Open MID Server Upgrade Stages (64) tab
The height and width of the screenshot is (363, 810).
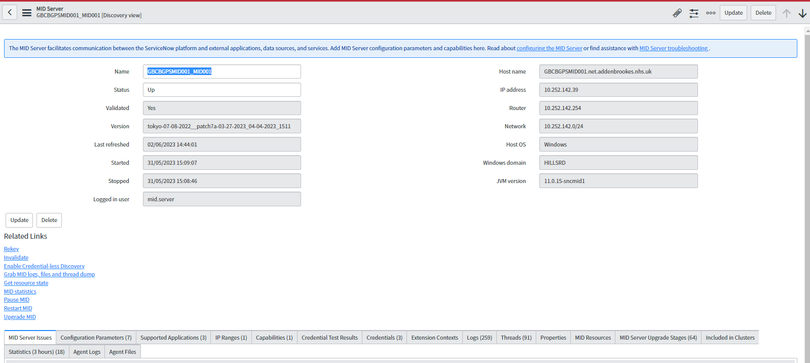pyautogui.click(x=658, y=338)
